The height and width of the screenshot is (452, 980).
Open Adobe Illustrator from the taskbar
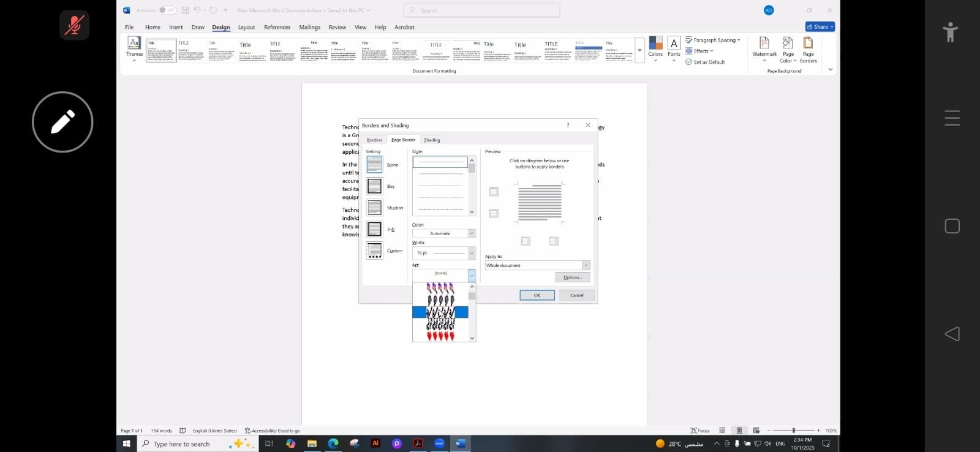point(375,443)
